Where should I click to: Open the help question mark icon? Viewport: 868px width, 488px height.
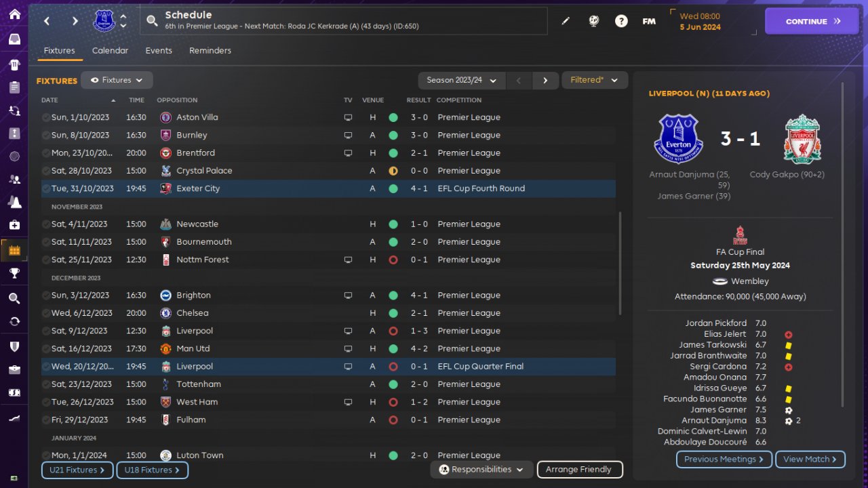(x=621, y=21)
